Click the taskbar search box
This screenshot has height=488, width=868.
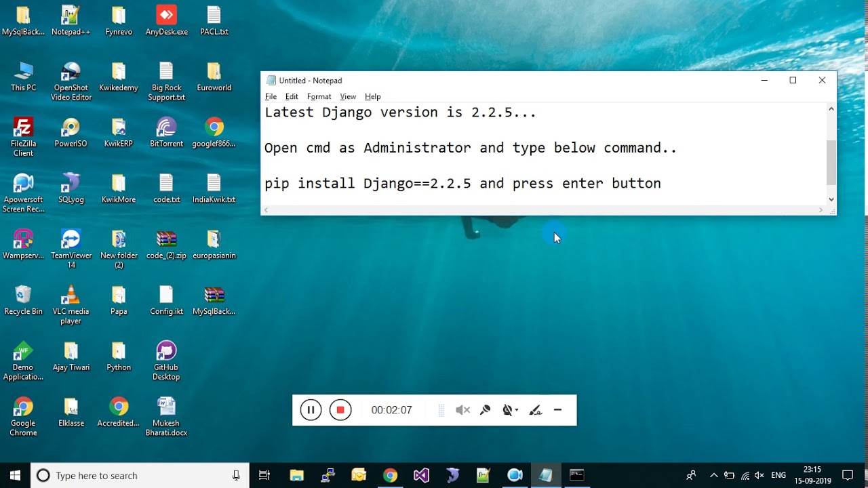coord(140,475)
